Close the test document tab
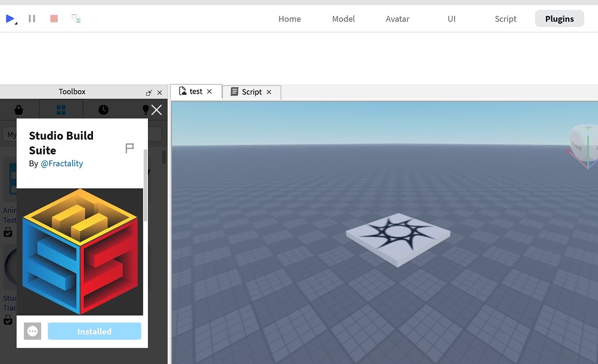598x364 pixels. point(209,91)
